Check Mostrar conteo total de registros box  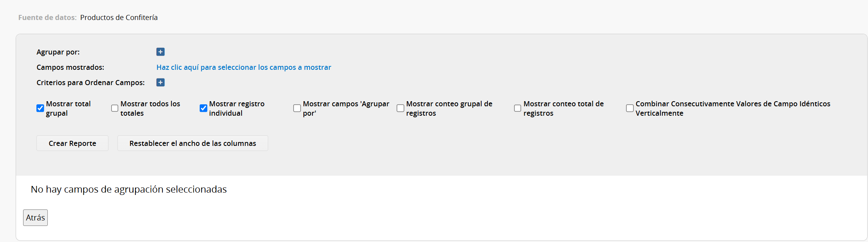(x=518, y=108)
